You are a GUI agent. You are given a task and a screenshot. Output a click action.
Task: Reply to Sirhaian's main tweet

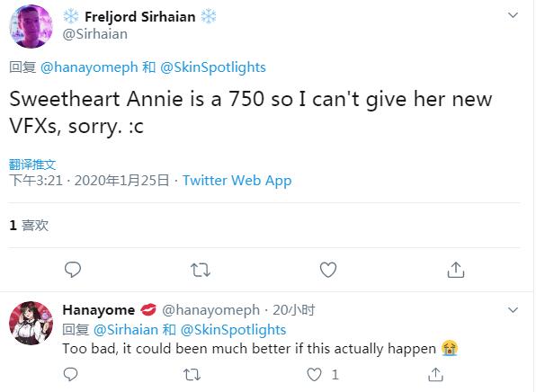[x=73, y=270]
